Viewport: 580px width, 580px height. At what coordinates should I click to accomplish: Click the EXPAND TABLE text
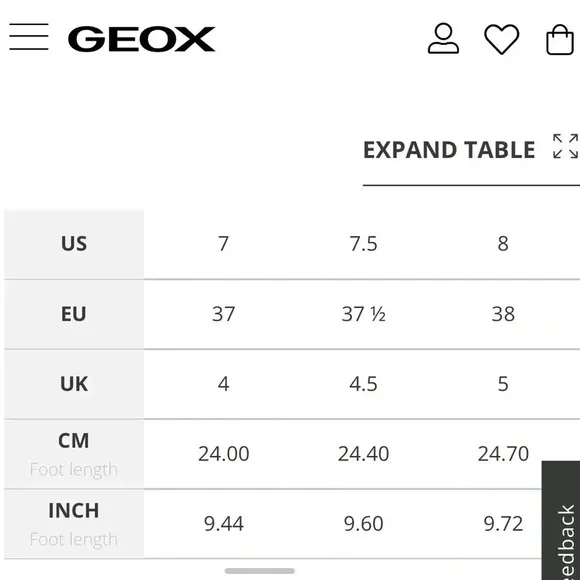[449, 150]
